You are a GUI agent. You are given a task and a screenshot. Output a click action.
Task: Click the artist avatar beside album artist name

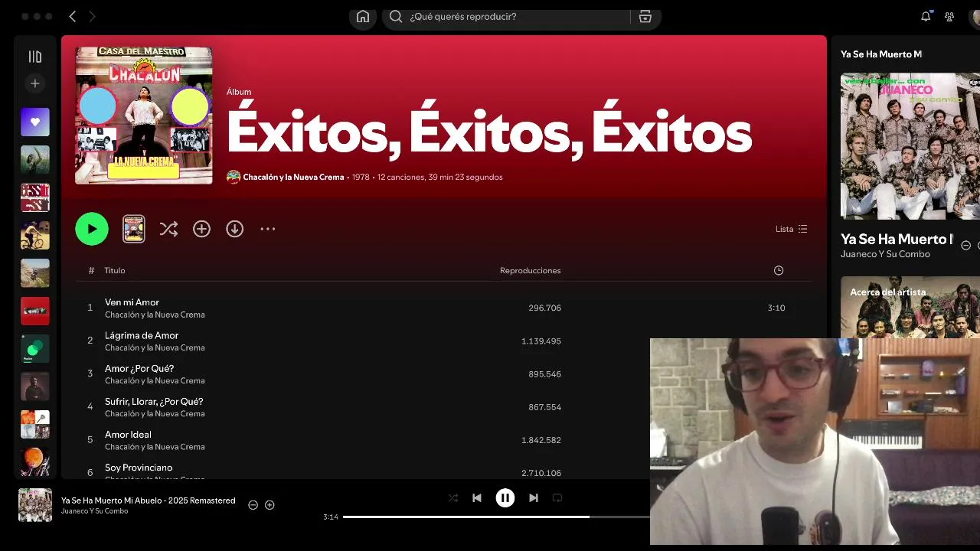(x=234, y=177)
